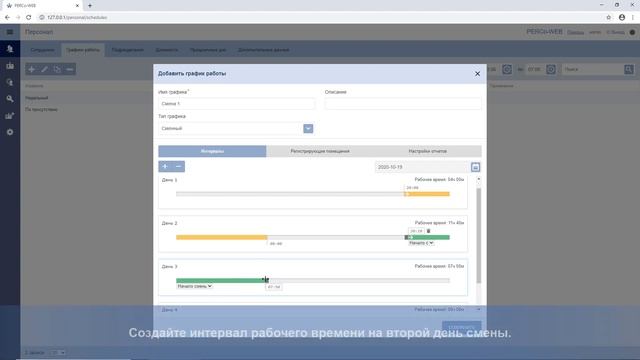Switch to the Настройки отчетов tab
This screenshot has height=360, width=640.
pyautogui.click(x=427, y=151)
